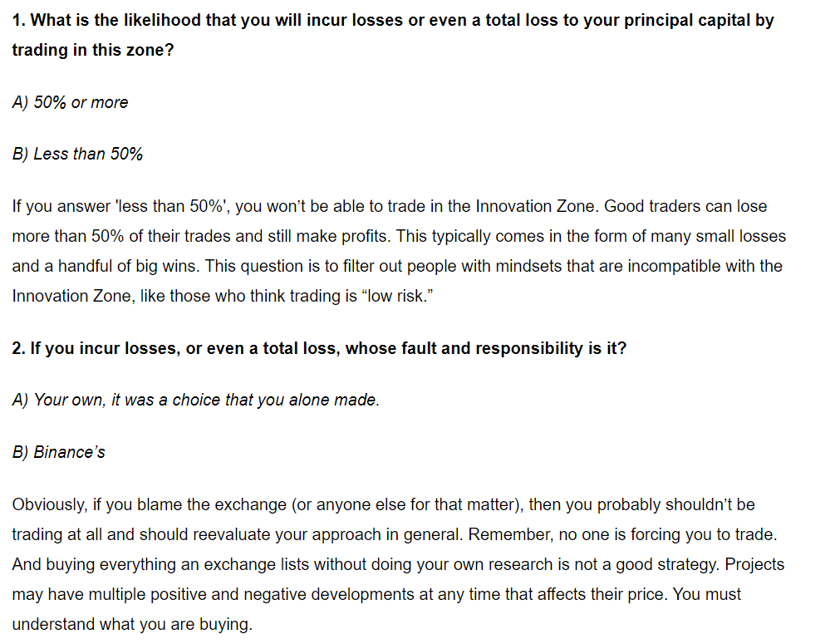Click the text 'trading in this zone?'

[x=93, y=50]
